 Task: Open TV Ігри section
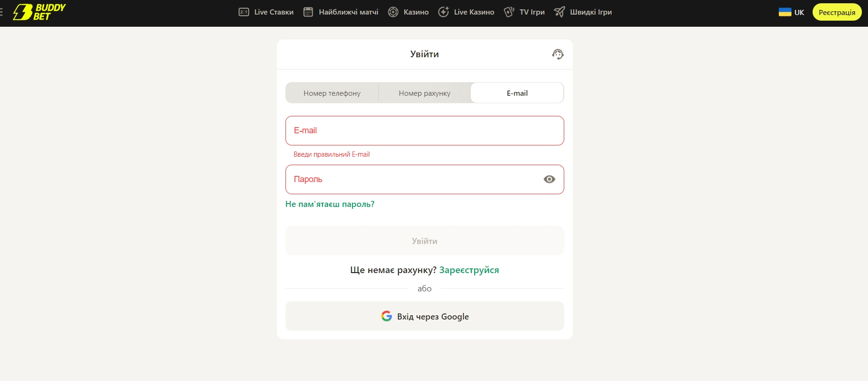(524, 12)
